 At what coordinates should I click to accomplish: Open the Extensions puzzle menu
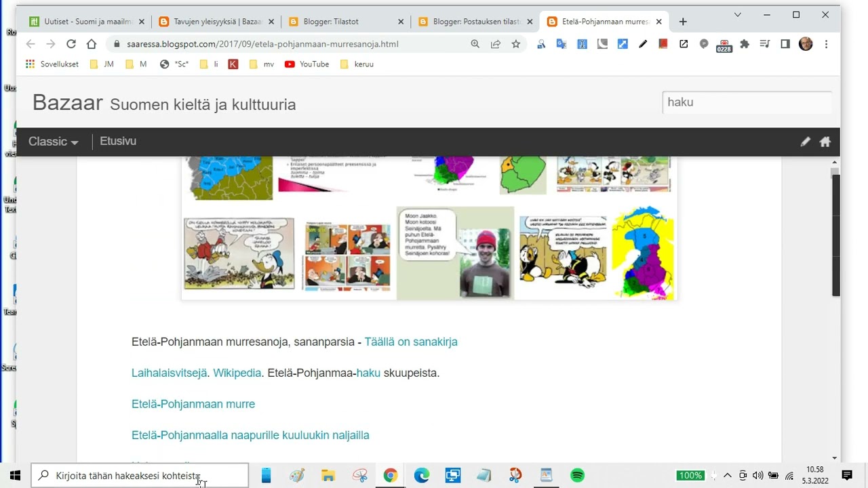[x=745, y=44]
